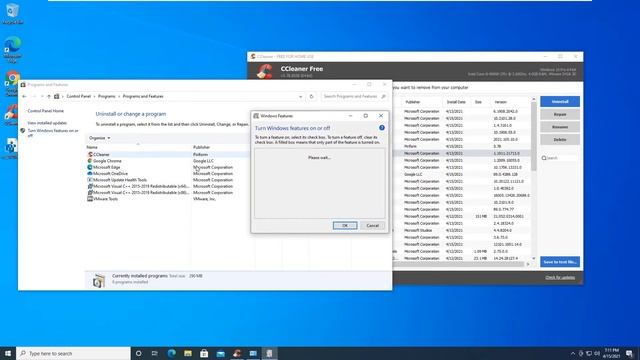Viewport: 640px width, 360px height.
Task: Click scroll-right arrow of CCleaner horizontal scrollbar
Action: tap(528, 264)
